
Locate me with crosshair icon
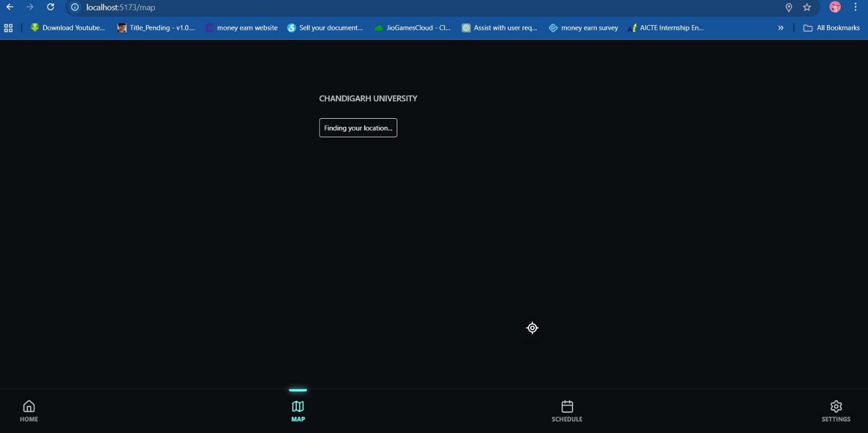click(532, 328)
